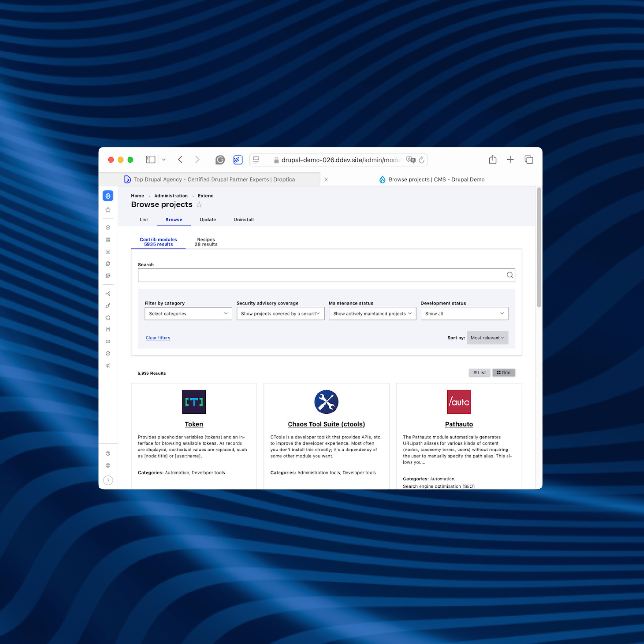Click the Drupal drop home icon
This screenshot has height=644, width=644.
coord(108,196)
